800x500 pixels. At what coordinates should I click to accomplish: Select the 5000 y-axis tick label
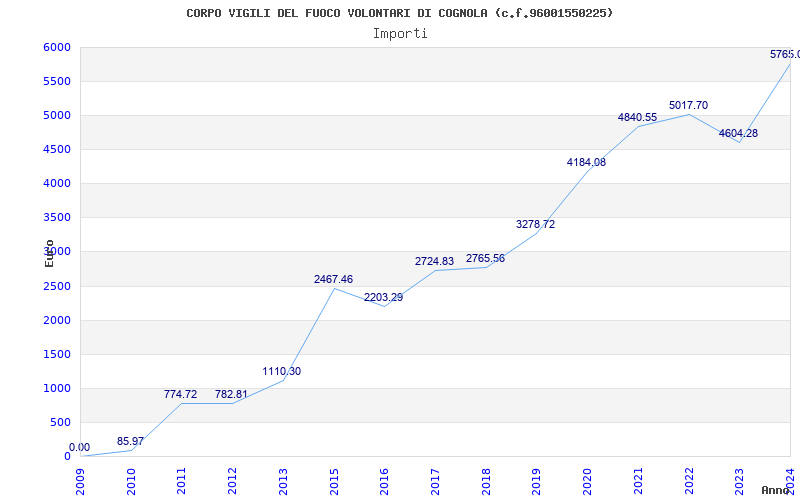tap(57, 116)
